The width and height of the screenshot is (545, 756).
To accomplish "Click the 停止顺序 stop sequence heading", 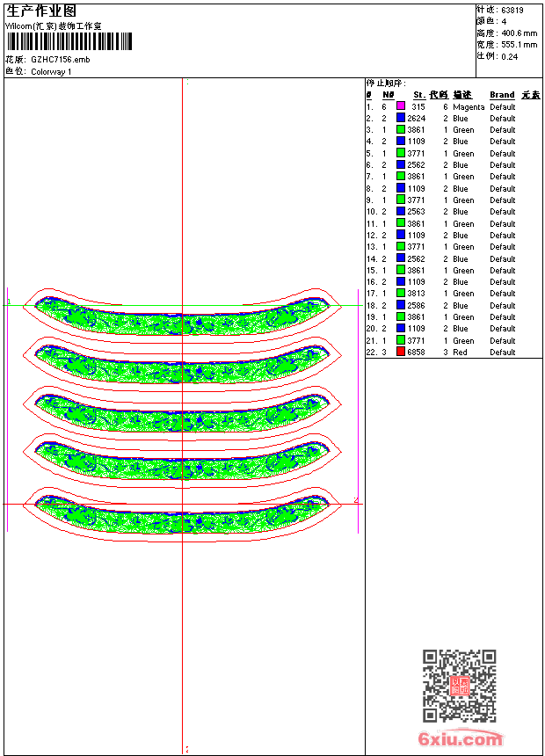I will pyautogui.click(x=386, y=84).
